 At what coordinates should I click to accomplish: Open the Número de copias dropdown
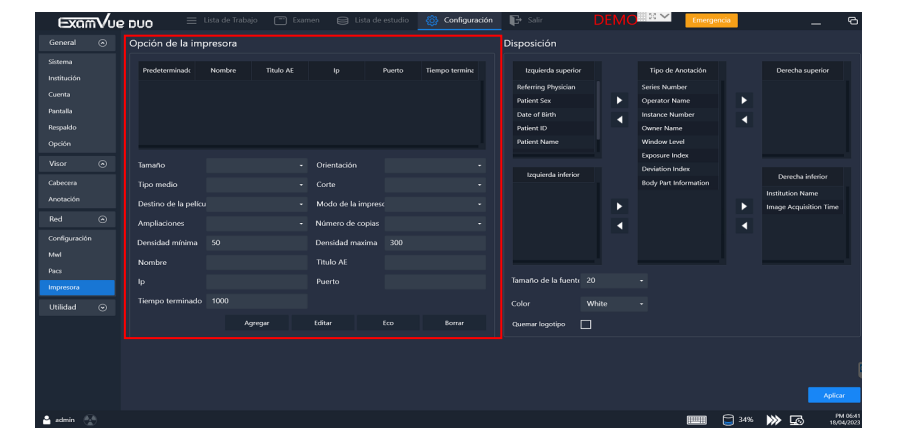pos(435,223)
